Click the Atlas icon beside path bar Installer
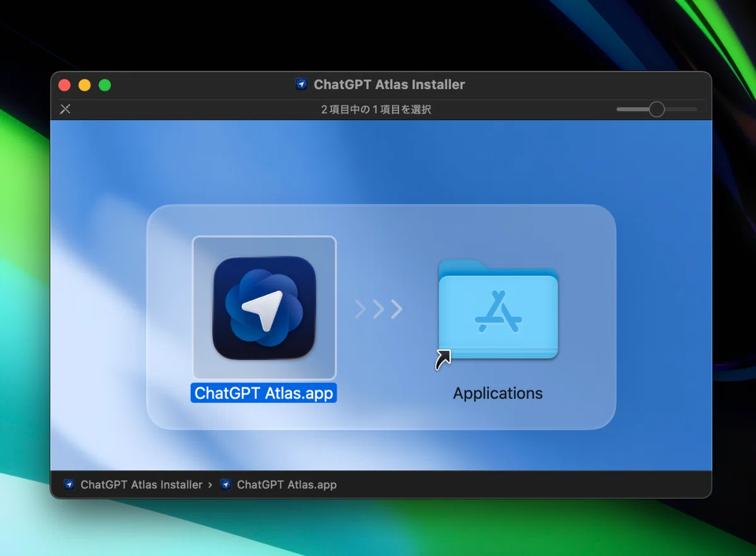Image resolution: width=756 pixels, height=556 pixels. point(69,485)
